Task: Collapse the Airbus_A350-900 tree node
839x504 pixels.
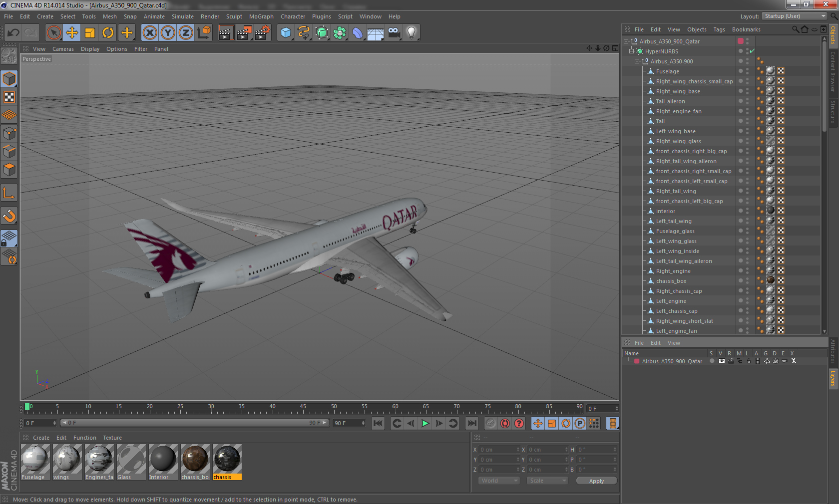Action: tap(637, 61)
